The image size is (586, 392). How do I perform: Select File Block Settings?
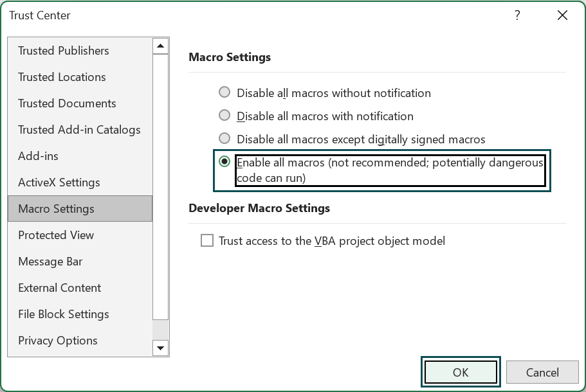[x=80, y=314]
